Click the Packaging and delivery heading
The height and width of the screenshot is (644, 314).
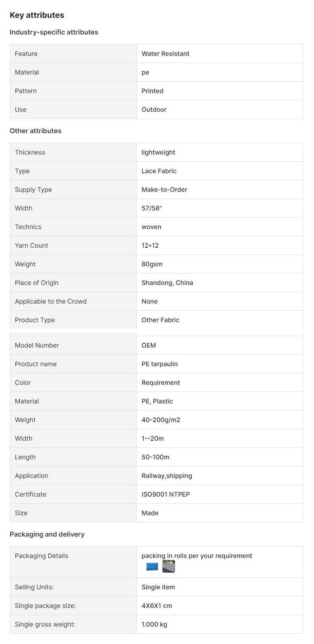[47, 535]
